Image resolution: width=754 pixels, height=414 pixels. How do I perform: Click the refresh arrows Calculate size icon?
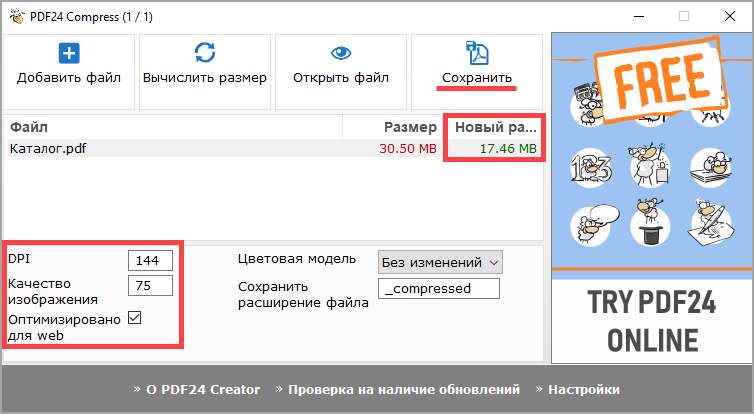point(205,52)
